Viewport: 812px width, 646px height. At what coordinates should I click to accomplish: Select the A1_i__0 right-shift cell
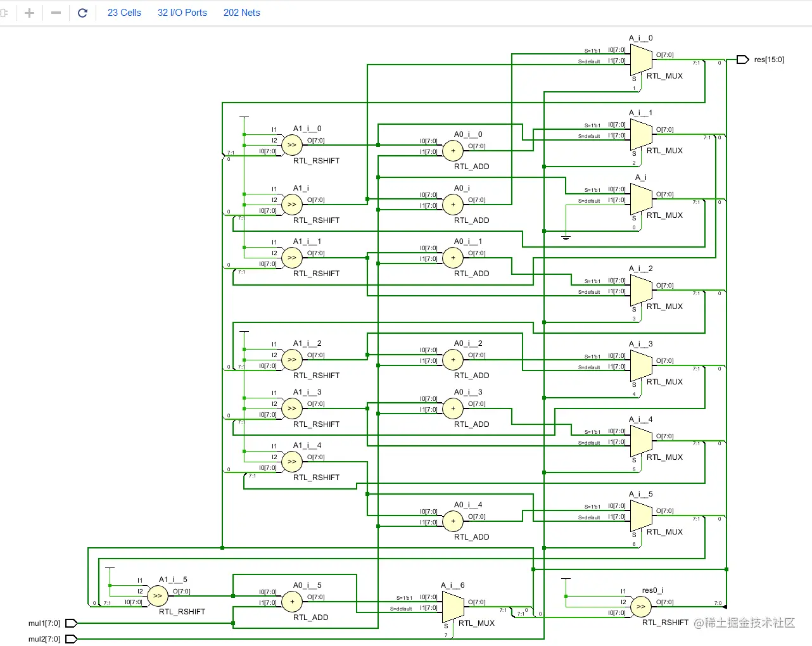click(x=292, y=145)
